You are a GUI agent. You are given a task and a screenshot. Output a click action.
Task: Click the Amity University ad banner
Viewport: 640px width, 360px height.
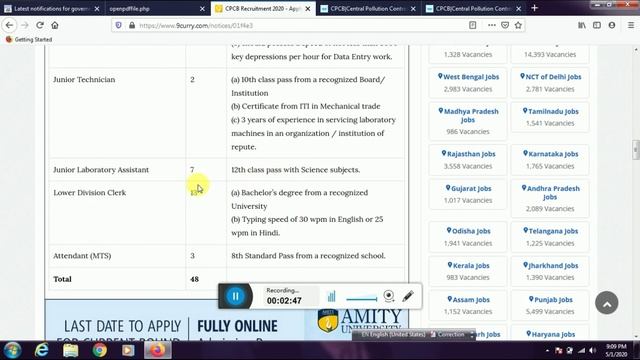point(227,320)
